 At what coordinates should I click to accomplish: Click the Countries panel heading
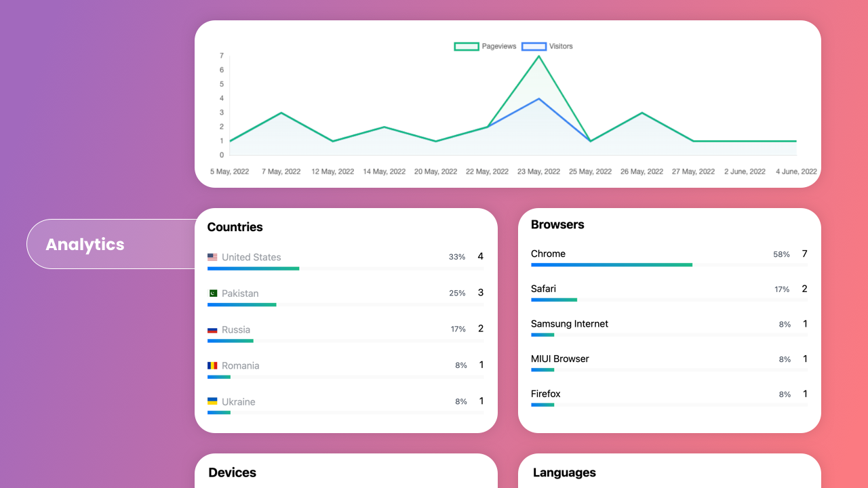(235, 228)
